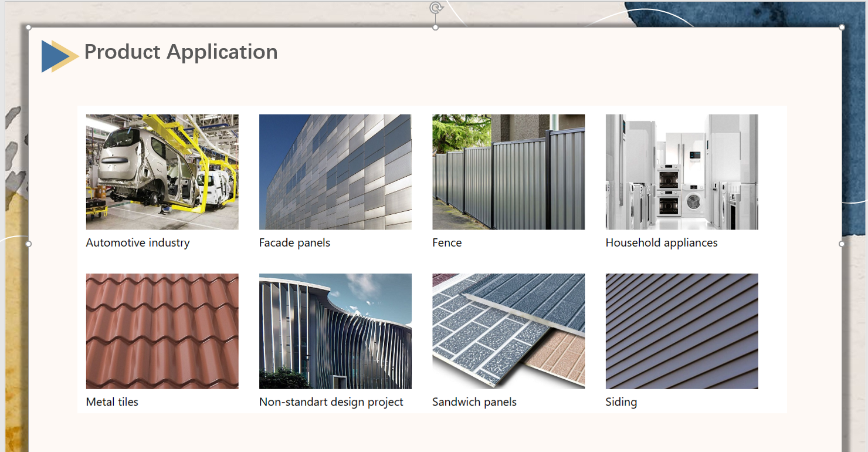Click the purple siding image
Viewport: 868px width, 452px height.
click(681, 331)
